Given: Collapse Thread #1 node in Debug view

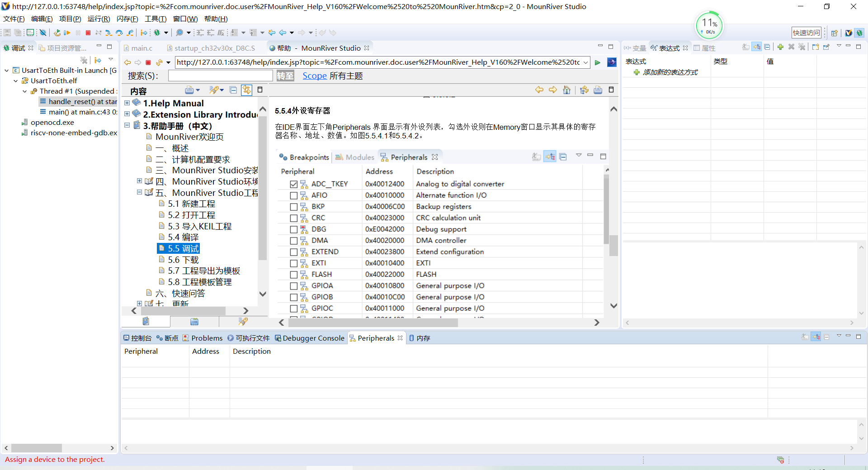Looking at the screenshot, I should [x=24, y=91].
